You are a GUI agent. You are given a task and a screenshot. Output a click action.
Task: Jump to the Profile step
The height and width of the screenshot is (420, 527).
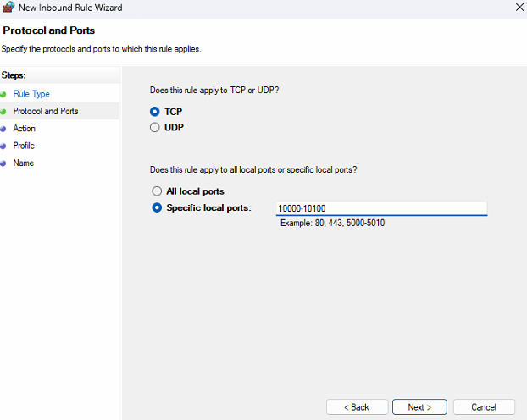click(24, 146)
